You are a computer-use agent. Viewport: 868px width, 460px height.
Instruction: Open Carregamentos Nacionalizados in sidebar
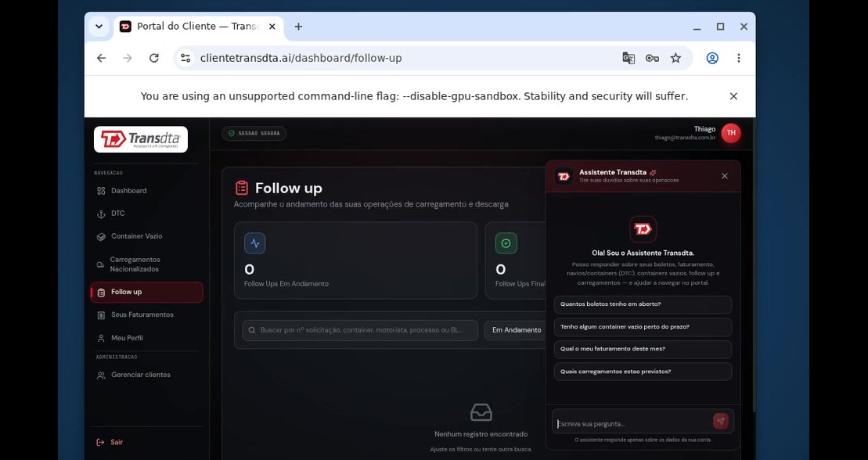(146, 264)
